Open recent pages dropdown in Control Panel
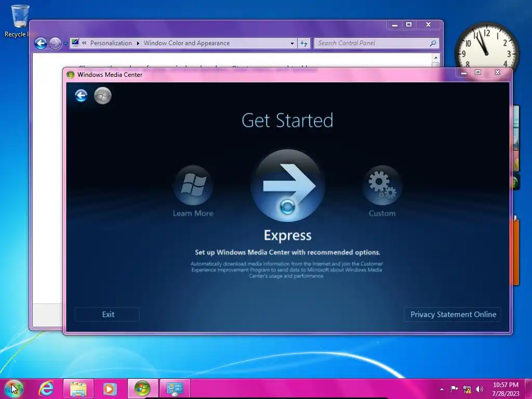 [x=65, y=44]
